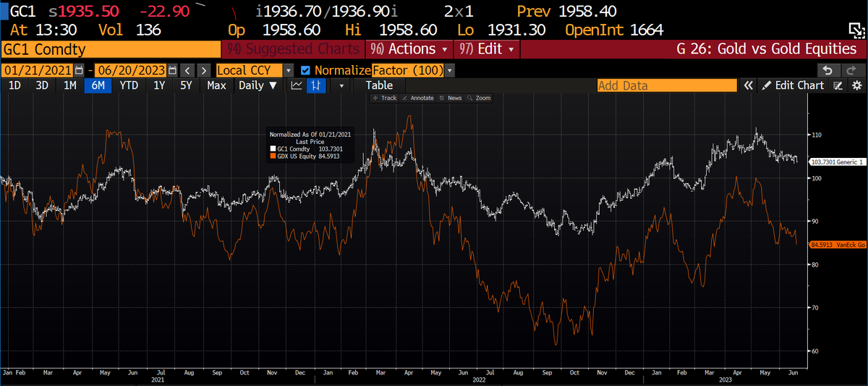868x386 pixels.
Task: Select the 1Y range tab
Action: click(x=159, y=85)
